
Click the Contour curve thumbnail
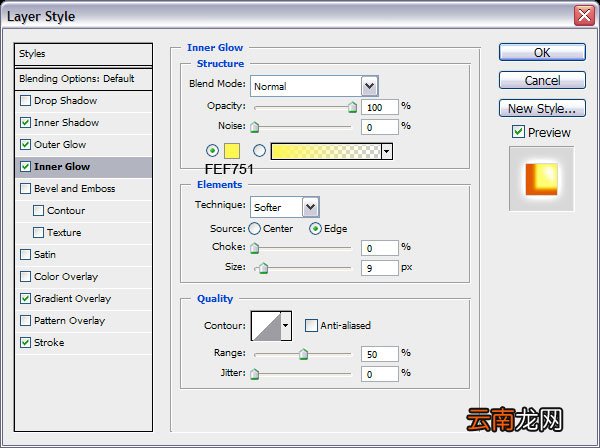267,326
